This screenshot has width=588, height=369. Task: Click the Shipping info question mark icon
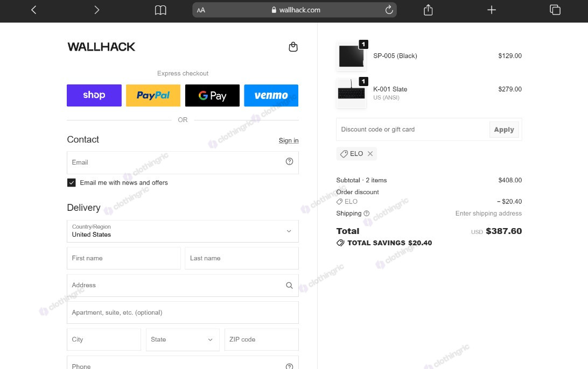tap(366, 213)
